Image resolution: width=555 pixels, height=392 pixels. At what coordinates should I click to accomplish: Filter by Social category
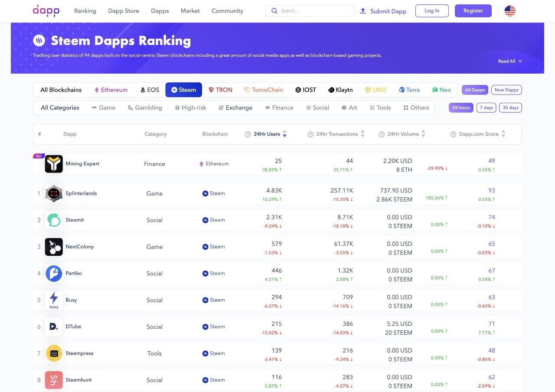[x=317, y=108]
